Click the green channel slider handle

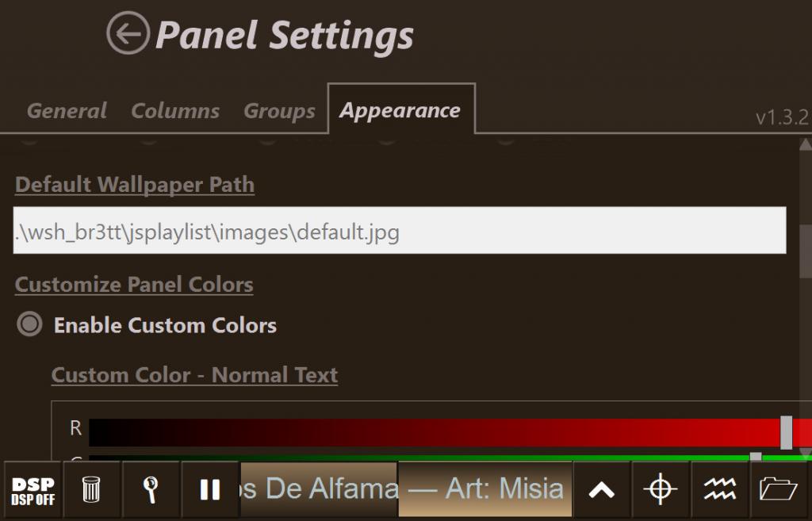click(756, 457)
